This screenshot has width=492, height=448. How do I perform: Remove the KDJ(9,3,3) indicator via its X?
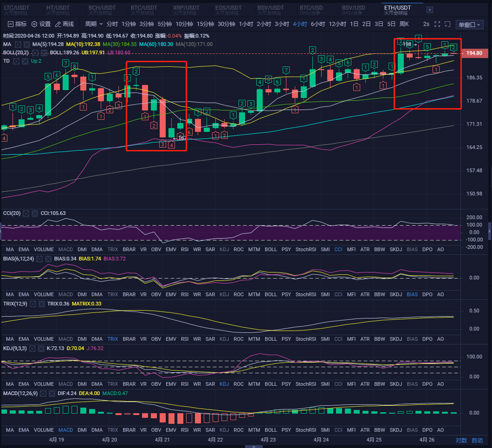(41, 348)
